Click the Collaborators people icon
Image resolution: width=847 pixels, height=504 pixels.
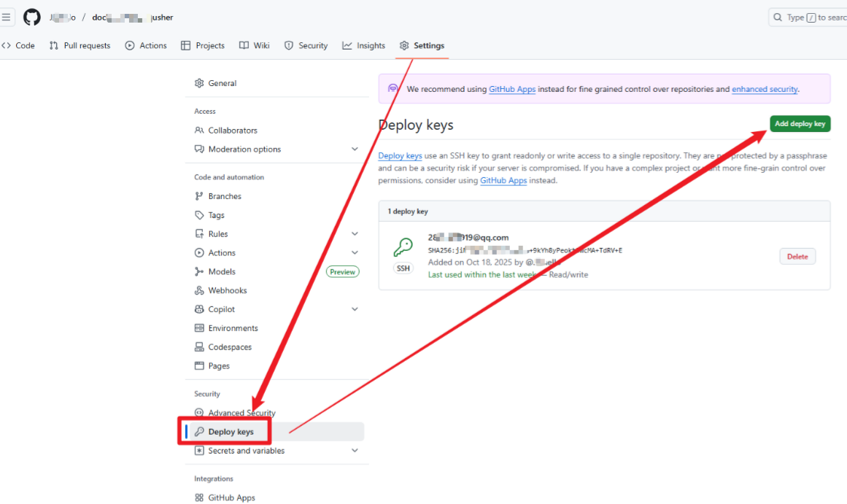199,130
